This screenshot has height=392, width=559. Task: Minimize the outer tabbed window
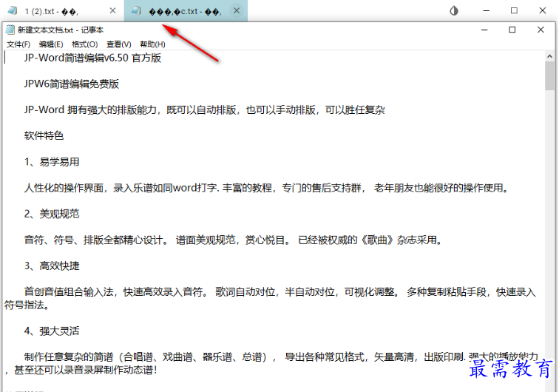tap(487, 10)
